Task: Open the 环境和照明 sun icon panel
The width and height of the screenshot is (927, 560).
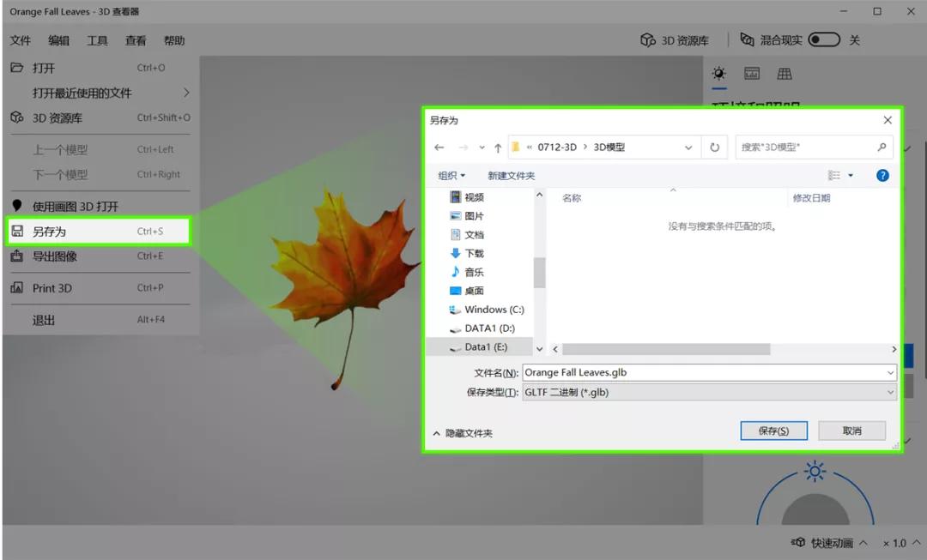Action: (x=718, y=74)
